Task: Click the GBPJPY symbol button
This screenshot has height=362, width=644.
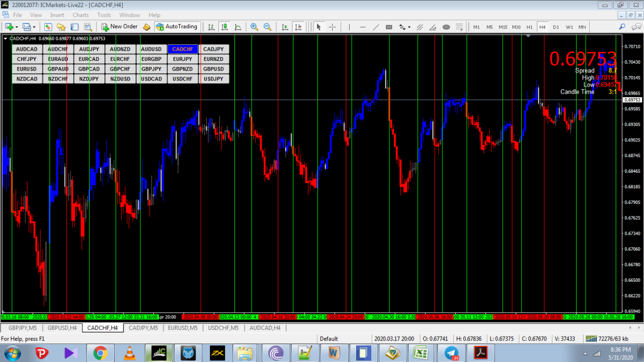Action: pyautogui.click(x=151, y=69)
